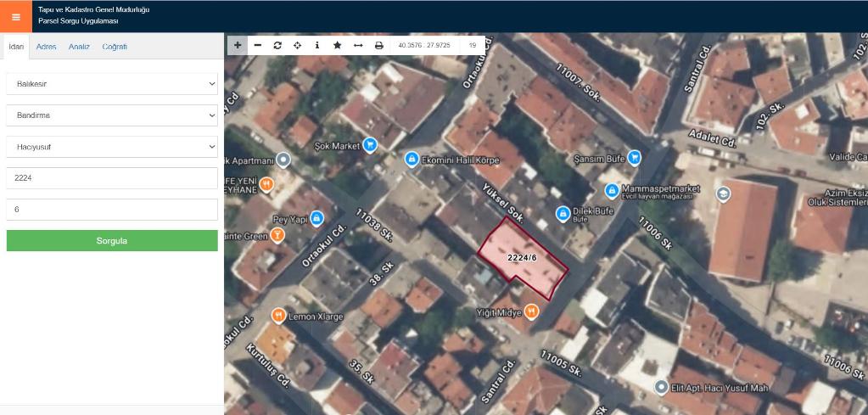The width and height of the screenshot is (868, 415).
Task: Click the Şok Market shopping pin
Action: (x=370, y=145)
